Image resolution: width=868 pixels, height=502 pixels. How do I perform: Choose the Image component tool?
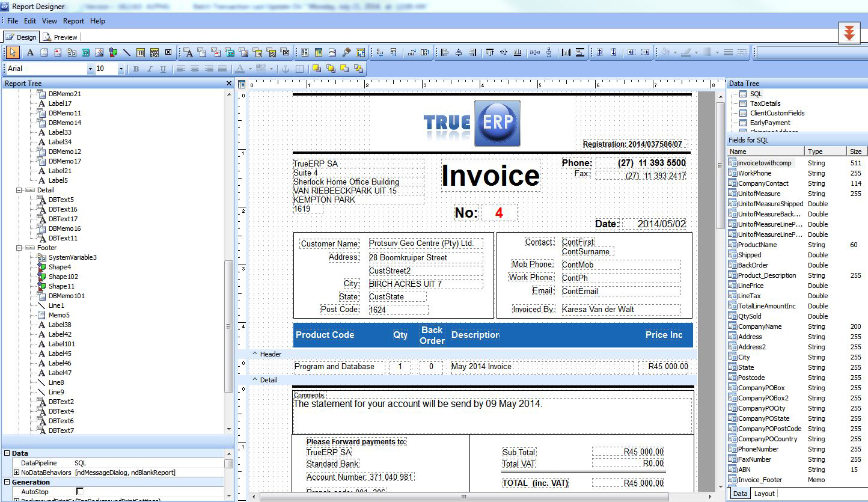pyautogui.click(x=99, y=53)
